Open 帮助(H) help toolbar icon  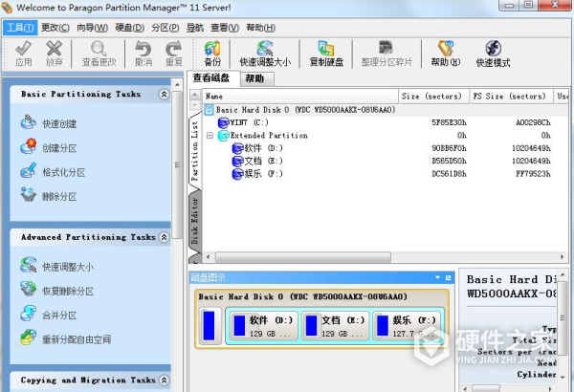(446, 54)
